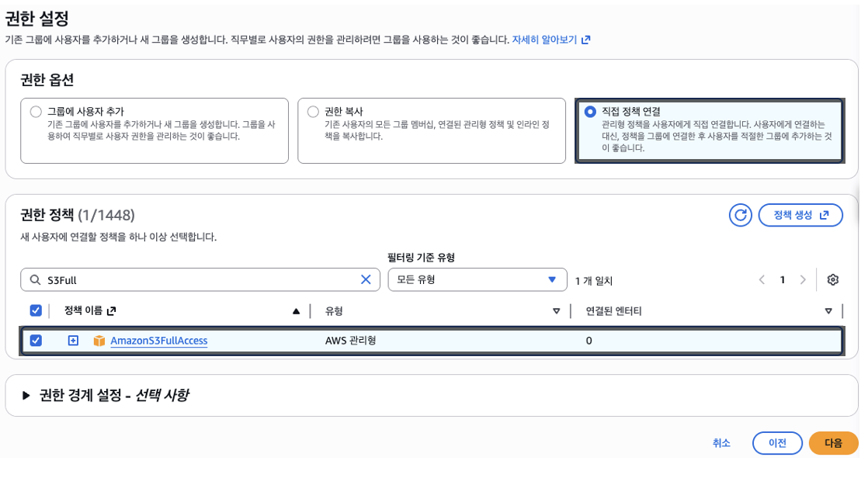
Task: Toggle the select-all policies header checkbox
Action: [x=36, y=310]
